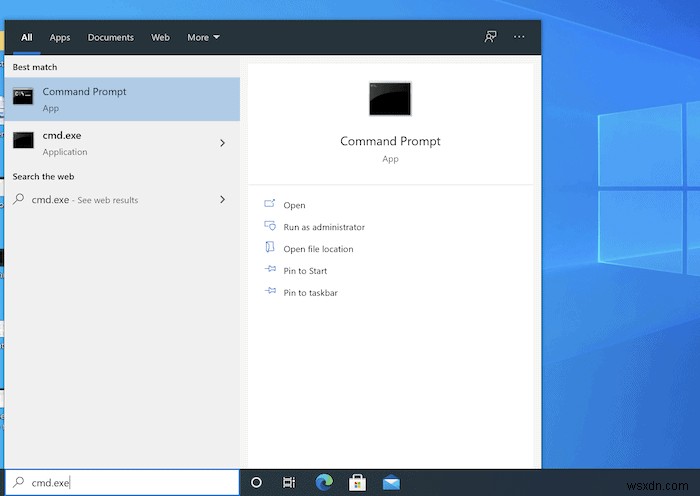This screenshot has width=700, height=496.
Task: Select Pin to taskbar option
Action: click(310, 293)
